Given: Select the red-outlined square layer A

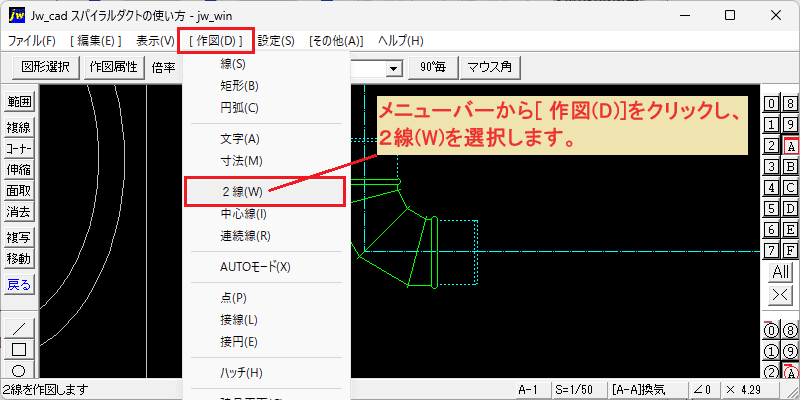Looking at the screenshot, I should 790,146.
